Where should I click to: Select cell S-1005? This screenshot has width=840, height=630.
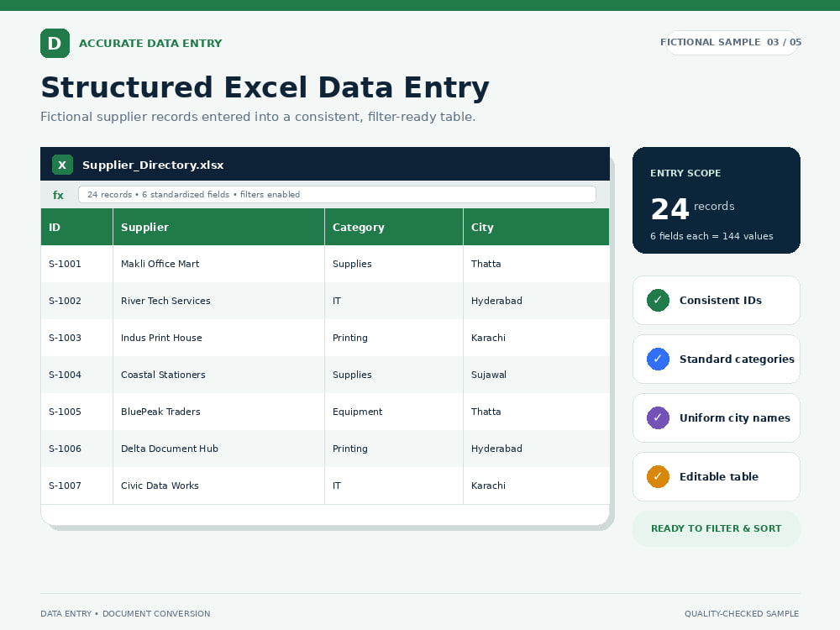pyautogui.click(x=76, y=412)
